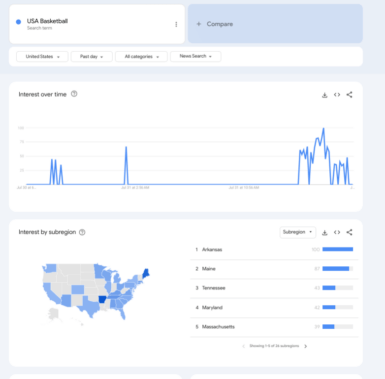This screenshot has width=385, height=379.
Task: Click the blue dot beside USA Basketball
Action: coord(19,22)
